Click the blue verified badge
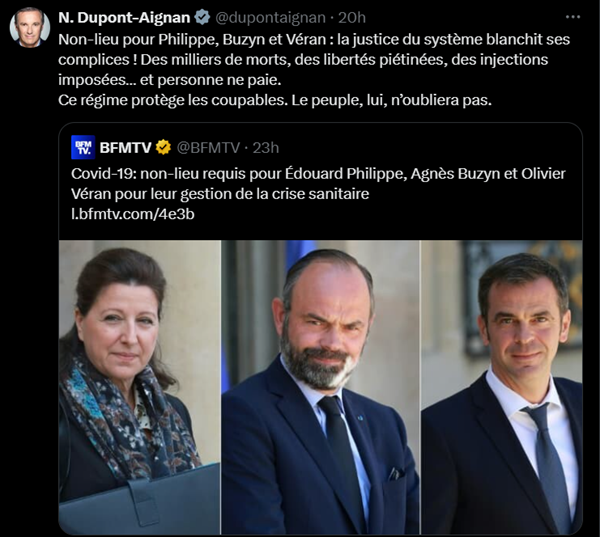Image resolution: width=600 pixels, height=537 pixels. [x=202, y=17]
